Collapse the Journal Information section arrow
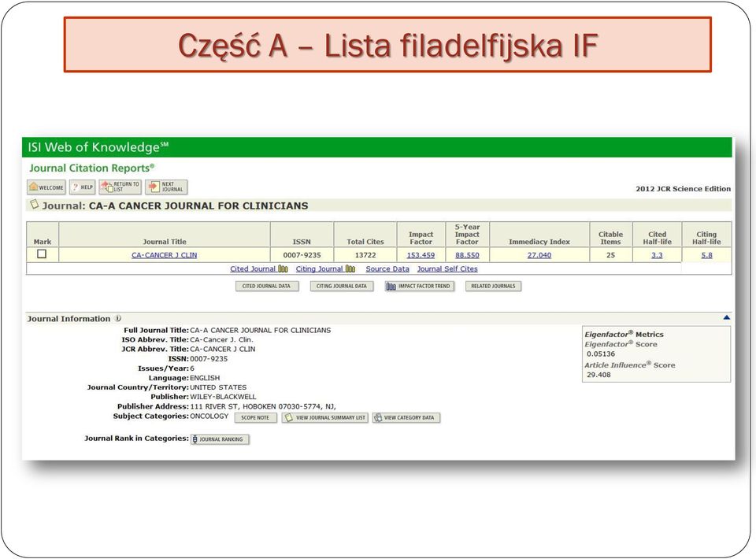This screenshot has height=559, width=756. [x=727, y=317]
